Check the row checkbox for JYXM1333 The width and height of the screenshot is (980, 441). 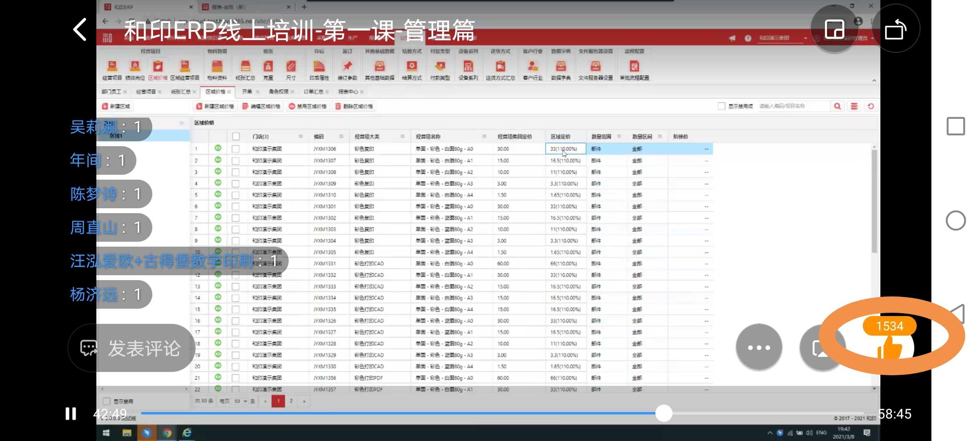pyautogui.click(x=236, y=286)
